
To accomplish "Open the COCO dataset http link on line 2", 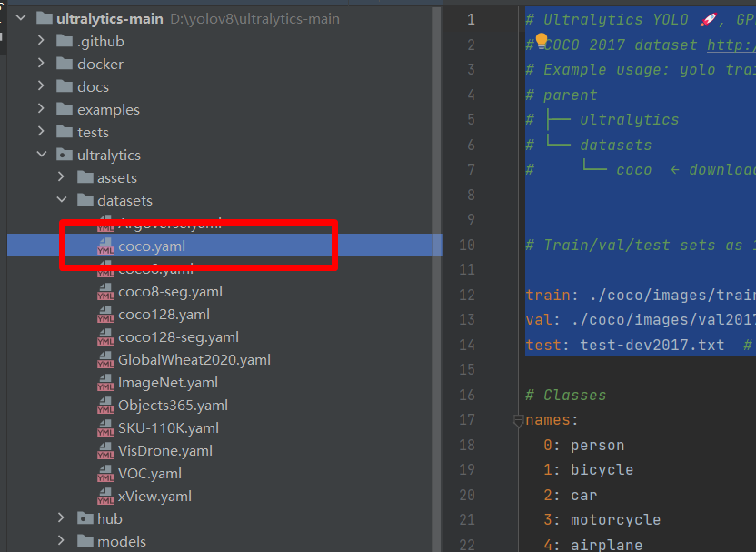I will (x=731, y=45).
